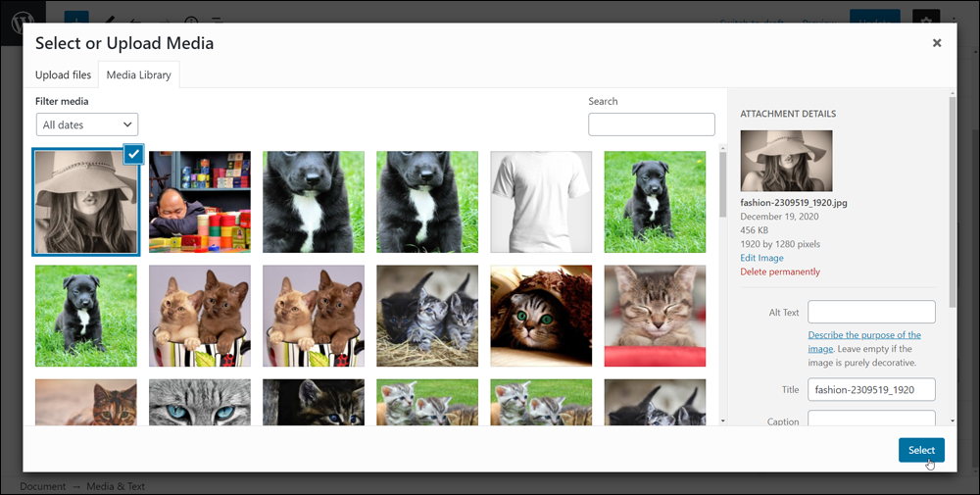
Task: Click the ATTACHMENT DETAILS heading
Action: click(x=788, y=114)
